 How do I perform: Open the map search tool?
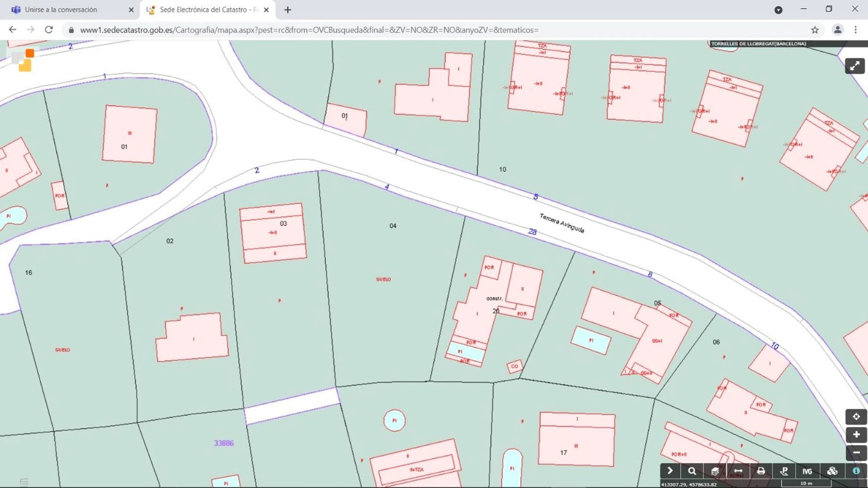tap(692, 471)
